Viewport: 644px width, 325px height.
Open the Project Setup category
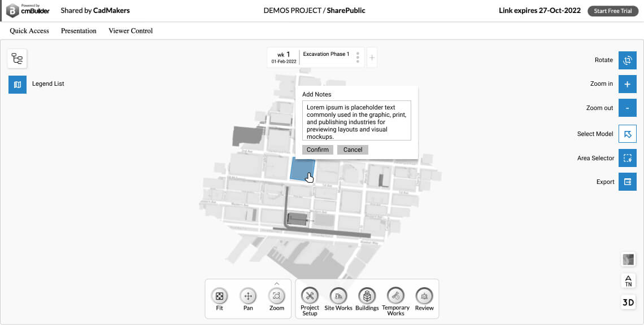(x=310, y=295)
